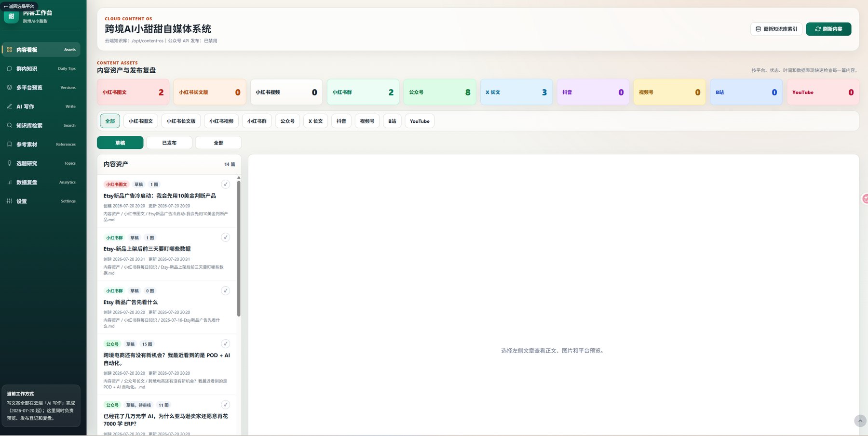Toggle check circle for Etsy新品广告冷启动 article
Viewport: 868px width, 436px height.
pyautogui.click(x=225, y=184)
